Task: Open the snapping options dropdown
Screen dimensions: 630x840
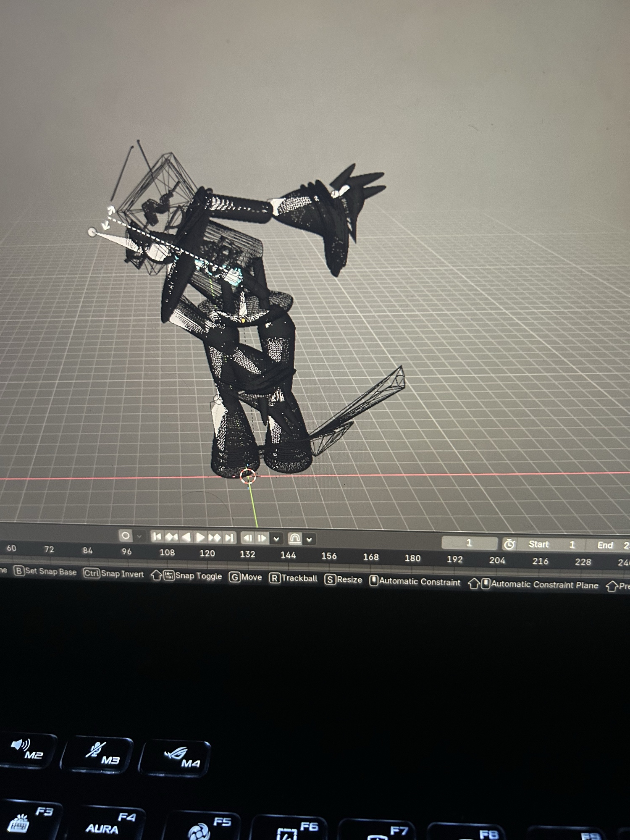Action: click(309, 540)
